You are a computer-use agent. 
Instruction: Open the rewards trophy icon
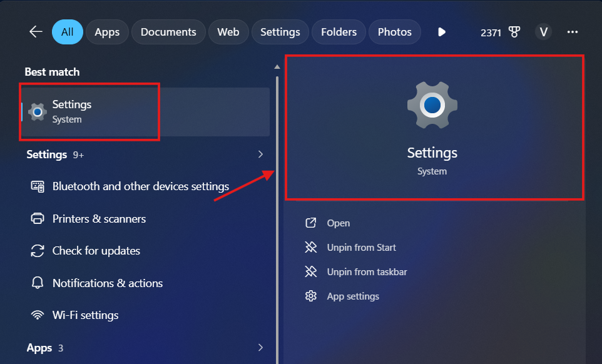514,33
